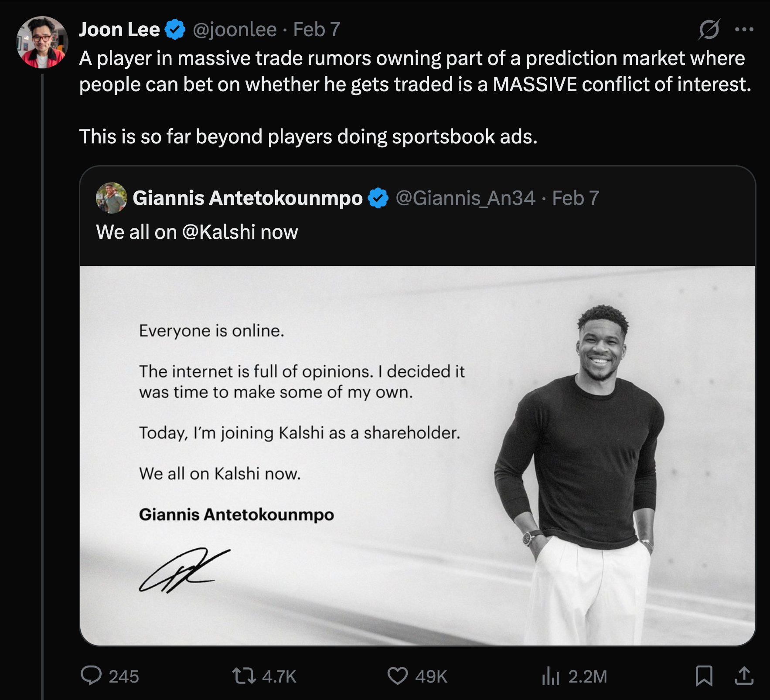Image resolution: width=770 pixels, height=700 pixels.
Task: Click the share upload icon
Action: click(744, 676)
